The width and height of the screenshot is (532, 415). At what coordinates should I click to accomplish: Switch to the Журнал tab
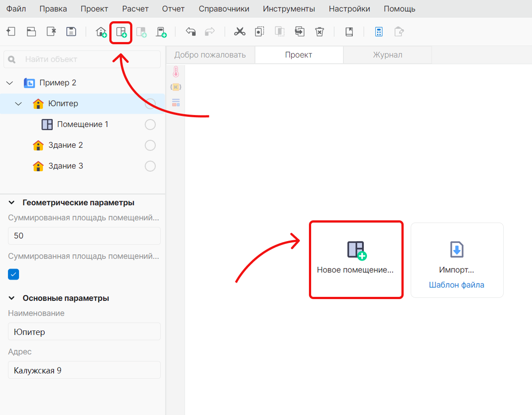pyautogui.click(x=388, y=55)
